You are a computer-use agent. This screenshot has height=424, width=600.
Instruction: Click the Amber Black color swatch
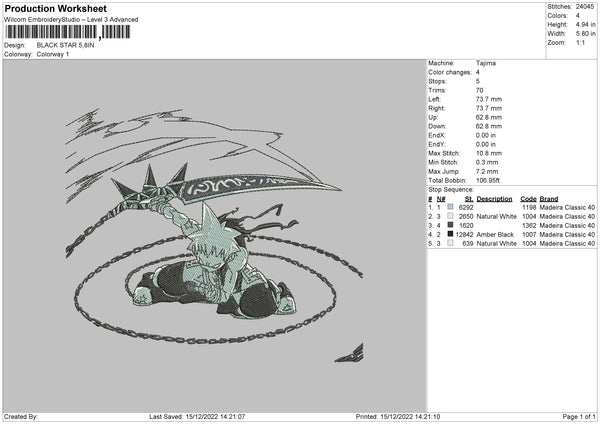point(450,234)
